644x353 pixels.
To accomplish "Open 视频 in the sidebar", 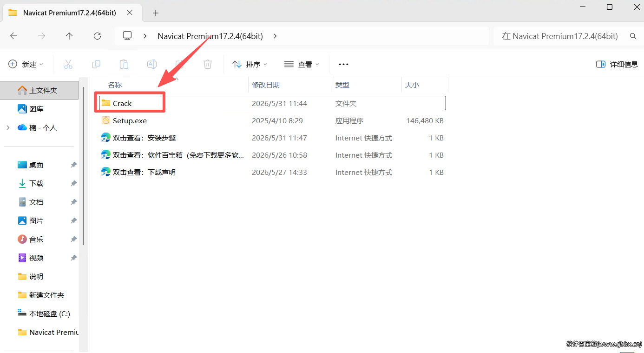I will [x=39, y=258].
